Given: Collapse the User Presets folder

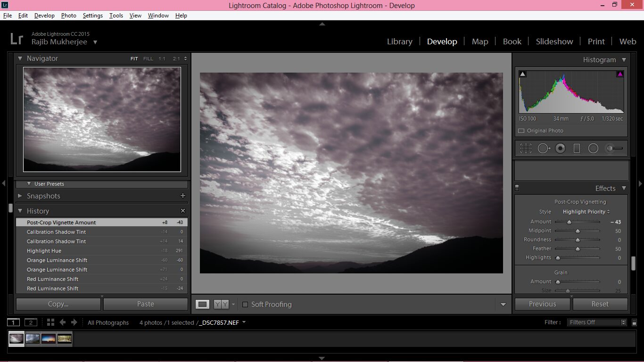Looking at the screenshot, I should tap(29, 184).
